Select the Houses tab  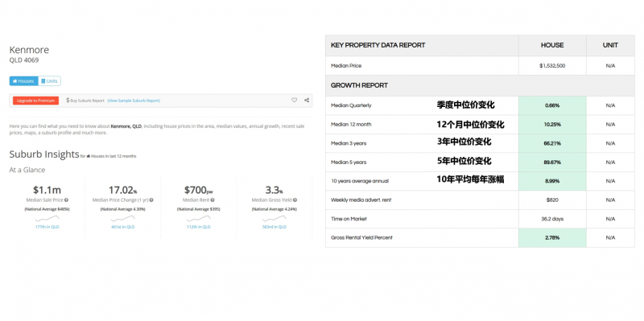point(24,81)
